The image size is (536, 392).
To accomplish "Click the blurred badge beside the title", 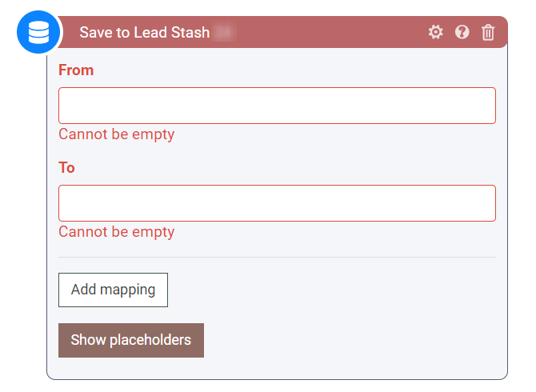I will 226,33.
